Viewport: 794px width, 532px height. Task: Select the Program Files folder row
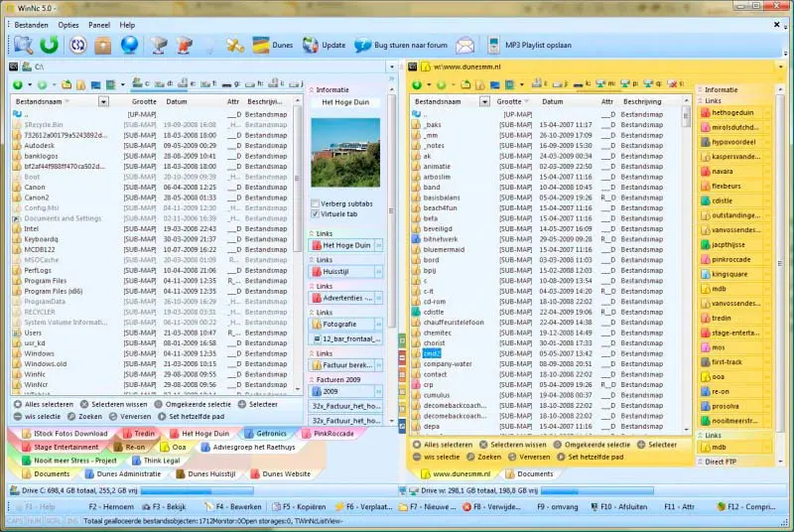[152, 281]
